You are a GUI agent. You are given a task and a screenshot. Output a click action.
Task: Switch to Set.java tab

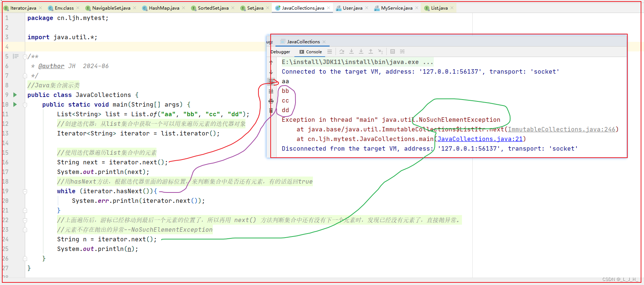click(x=255, y=8)
